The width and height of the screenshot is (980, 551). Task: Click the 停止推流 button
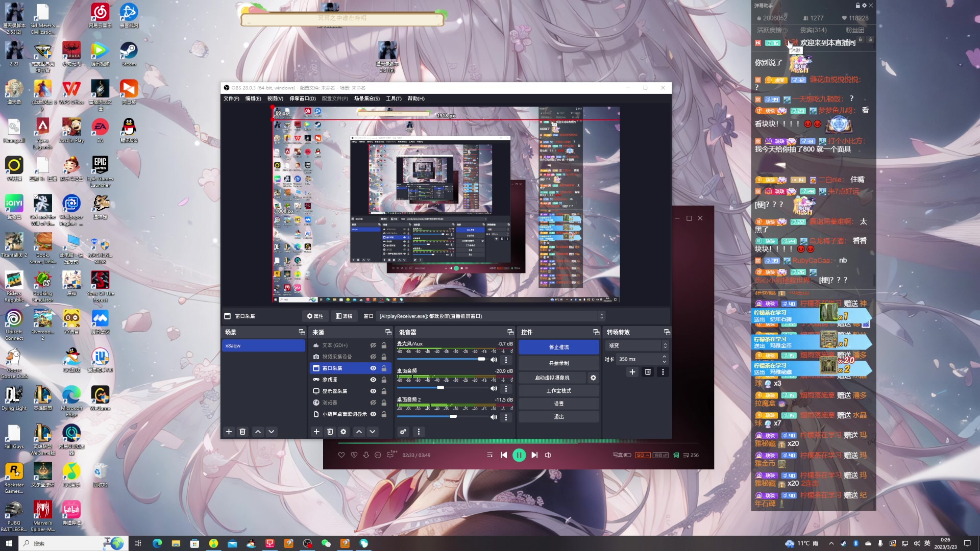[558, 347]
